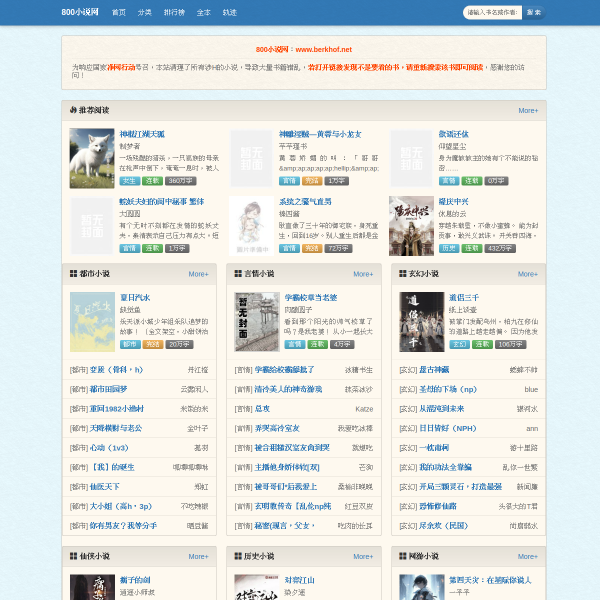
Task: Open 你有男友？我等分手 in the 都市 list
Action: 123,526
